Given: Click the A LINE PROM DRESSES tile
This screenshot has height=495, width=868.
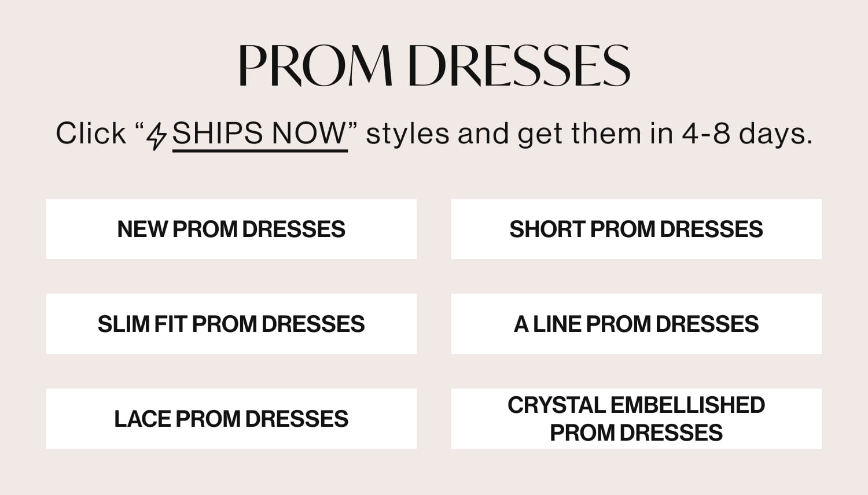Looking at the screenshot, I should tap(636, 324).
